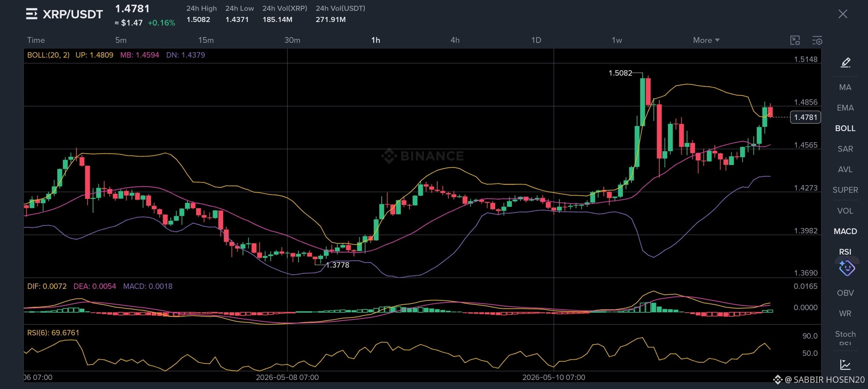Toggle the MACD indicator off
The image size is (868, 389).
point(845,231)
